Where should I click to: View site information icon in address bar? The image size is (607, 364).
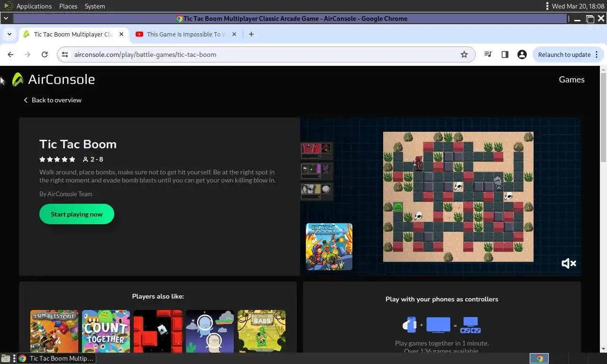tap(65, 55)
